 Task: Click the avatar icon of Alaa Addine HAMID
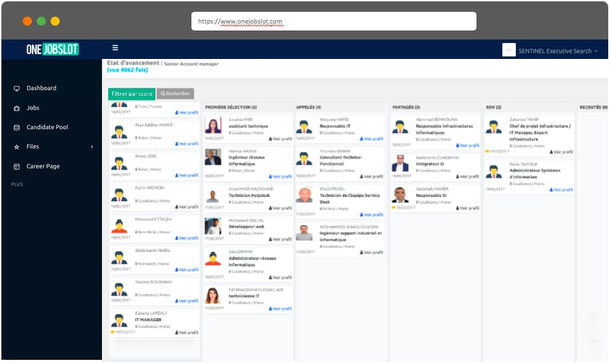(119, 132)
